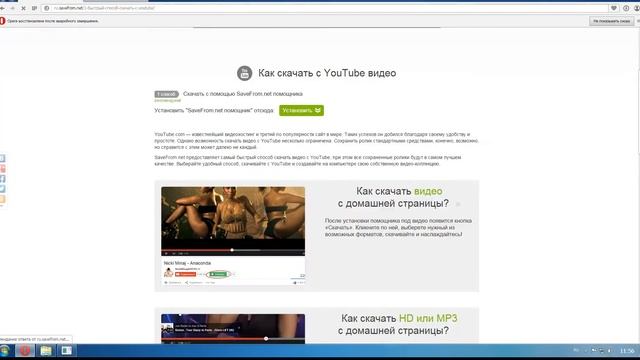Screen dimensions: 640x360
Task: Click the red share icon in the left sidebar
Action: 2,169
